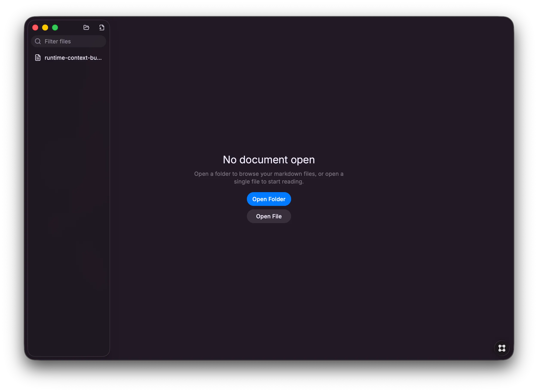
Task: Click the round four-petal icon button
Action: 502,348
